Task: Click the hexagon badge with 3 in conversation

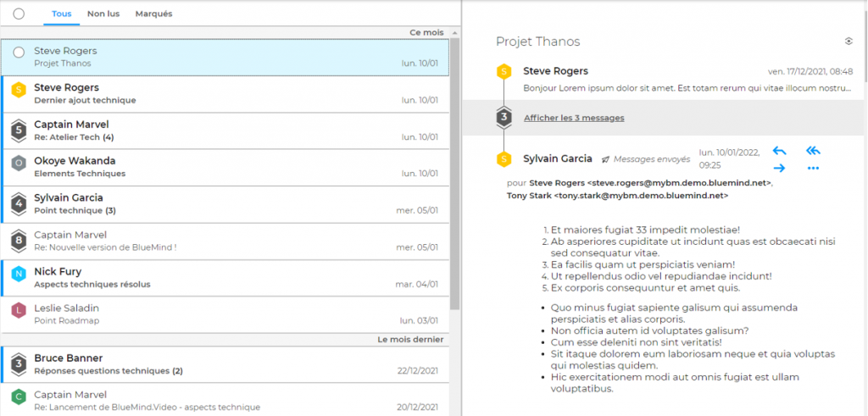Action: (504, 118)
